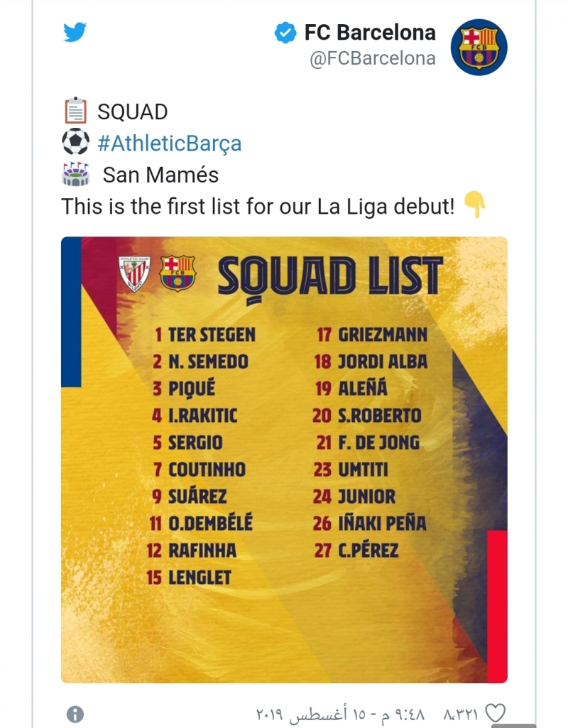Viewport: 568px width, 728px height.
Task: Click the pointing-down hand emoji
Action: [475, 206]
